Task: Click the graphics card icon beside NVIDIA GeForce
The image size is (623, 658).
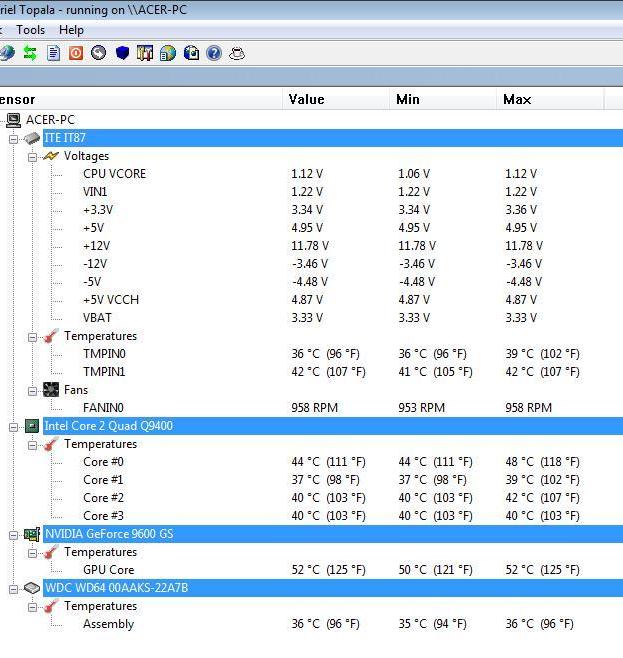Action: point(32,534)
